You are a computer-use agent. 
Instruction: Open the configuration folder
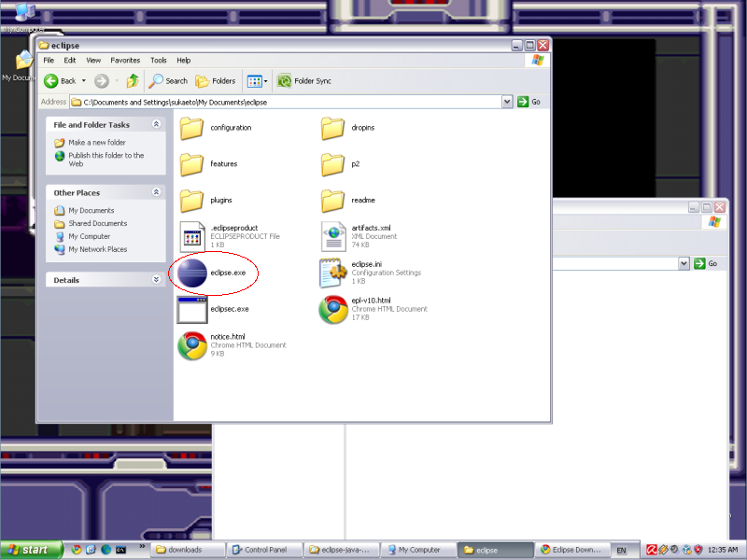click(191, 127)
